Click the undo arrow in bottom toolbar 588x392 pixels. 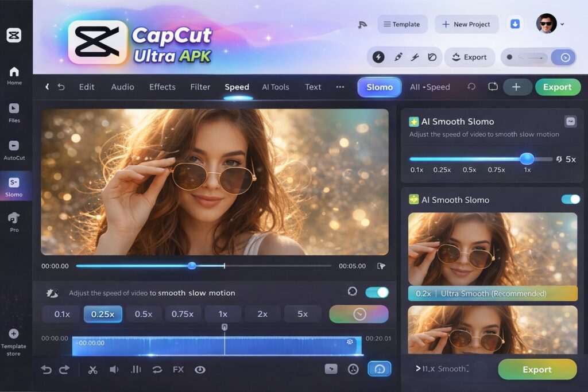click(x=47, y=370)
